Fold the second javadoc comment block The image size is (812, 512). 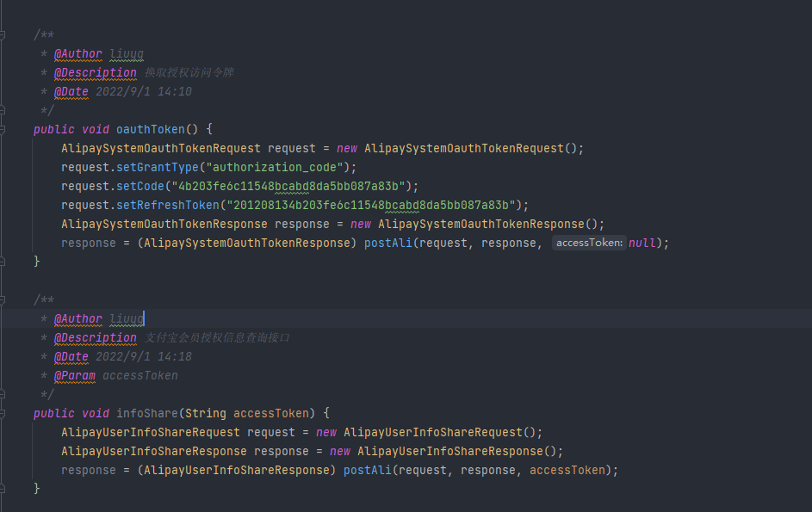(x=3, y=299)
